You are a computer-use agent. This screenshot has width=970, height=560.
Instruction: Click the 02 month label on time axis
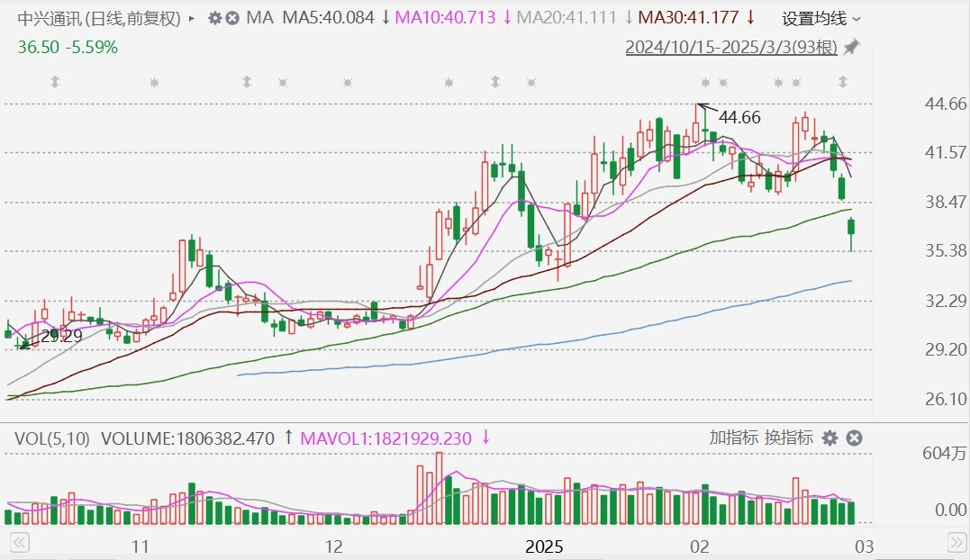(x=700, y=546)
